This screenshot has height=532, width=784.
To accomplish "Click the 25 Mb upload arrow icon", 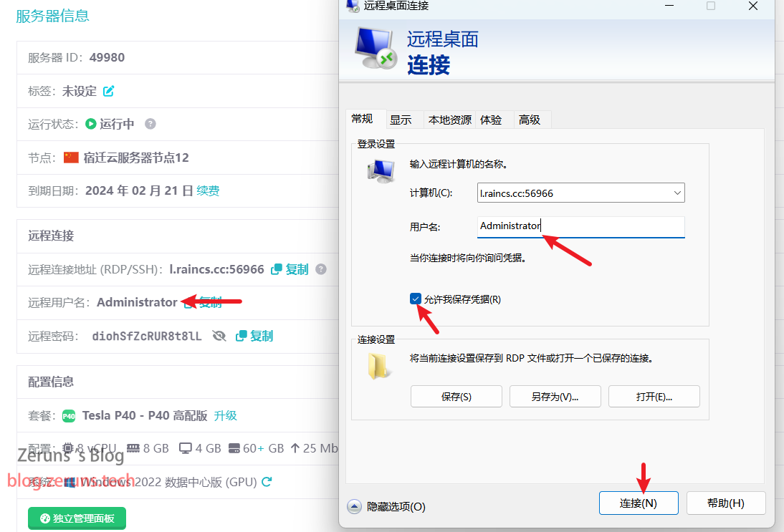I will [295, 448].
